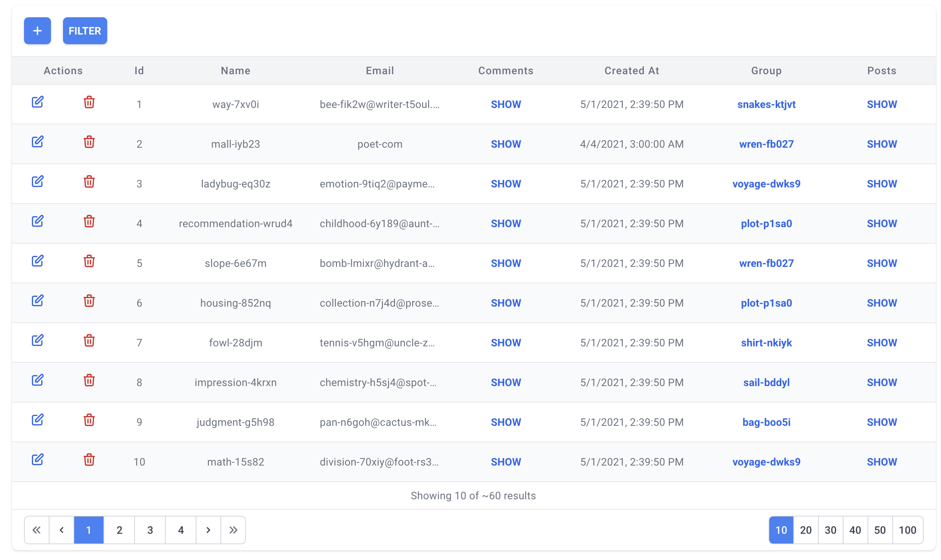Delete the mall-iyb23 row

coord(89,142)
